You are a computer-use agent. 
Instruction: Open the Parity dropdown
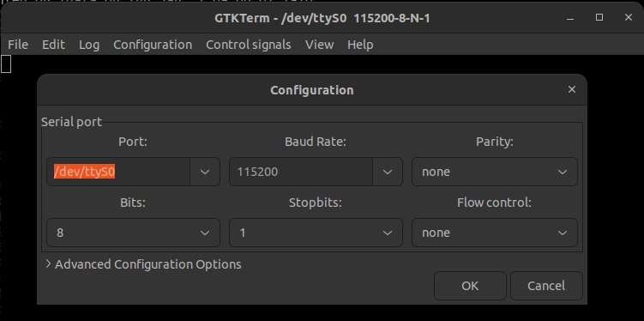point(495,172)
